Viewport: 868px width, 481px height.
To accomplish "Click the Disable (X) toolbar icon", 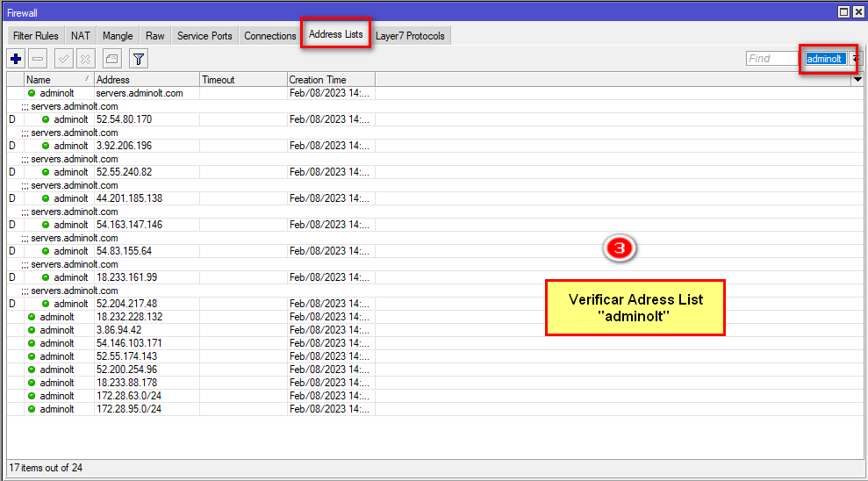I will click(85, 59).
